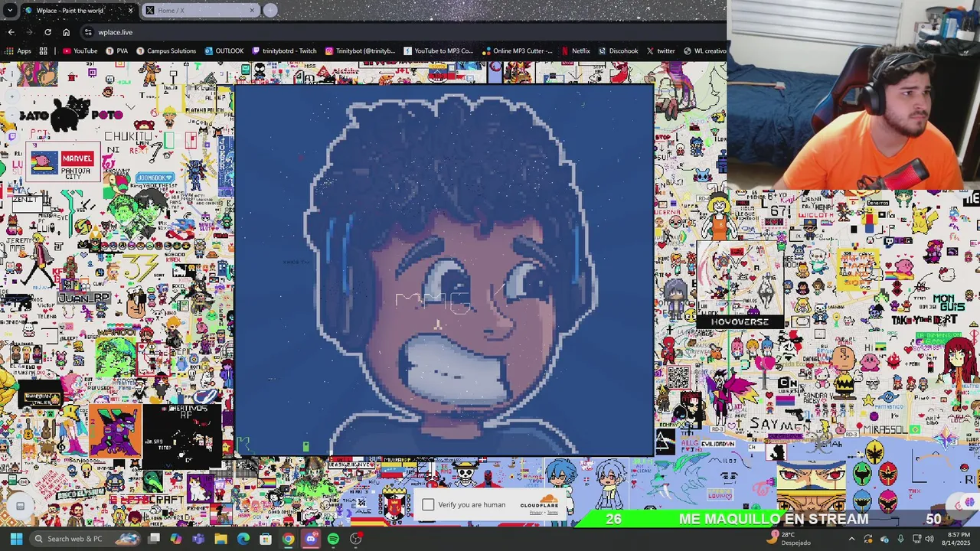Viewport: 980px width, 551px height.
Task: Open Microsoft Store from the taskbar
Action: pyautogui.click(x=266, y=539)
